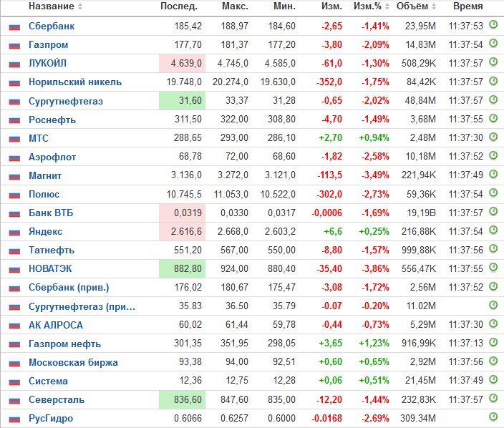Click the Russian flag icon beside РусГидро

click(x=14, y=419)
